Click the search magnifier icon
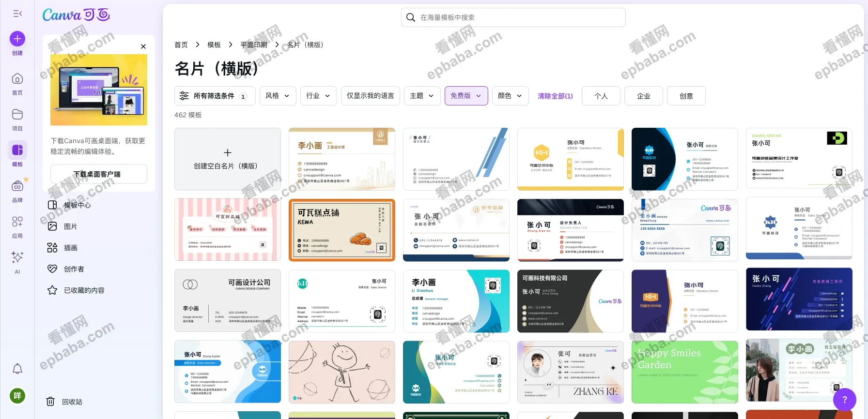Image resolution: width=868 pixels, height=419 pixels. [411, 17]
